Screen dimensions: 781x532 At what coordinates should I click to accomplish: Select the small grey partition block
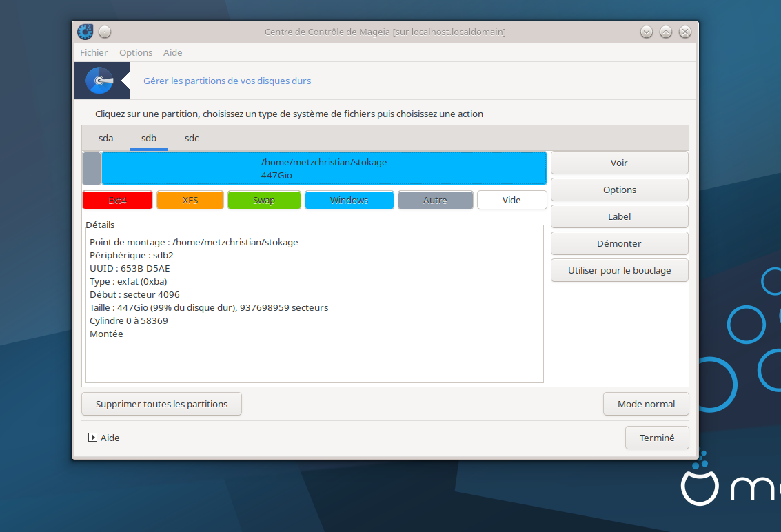[x=92, y=168]
